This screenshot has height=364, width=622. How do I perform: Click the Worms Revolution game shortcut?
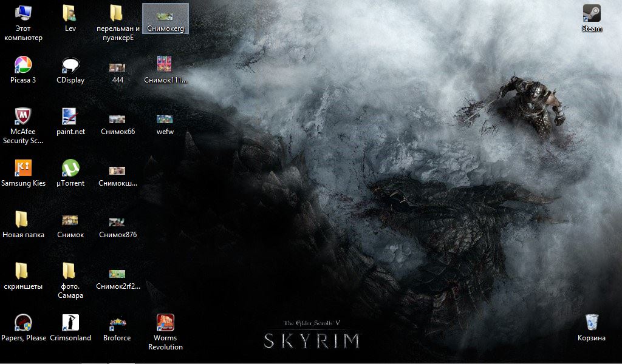(165, 332)
